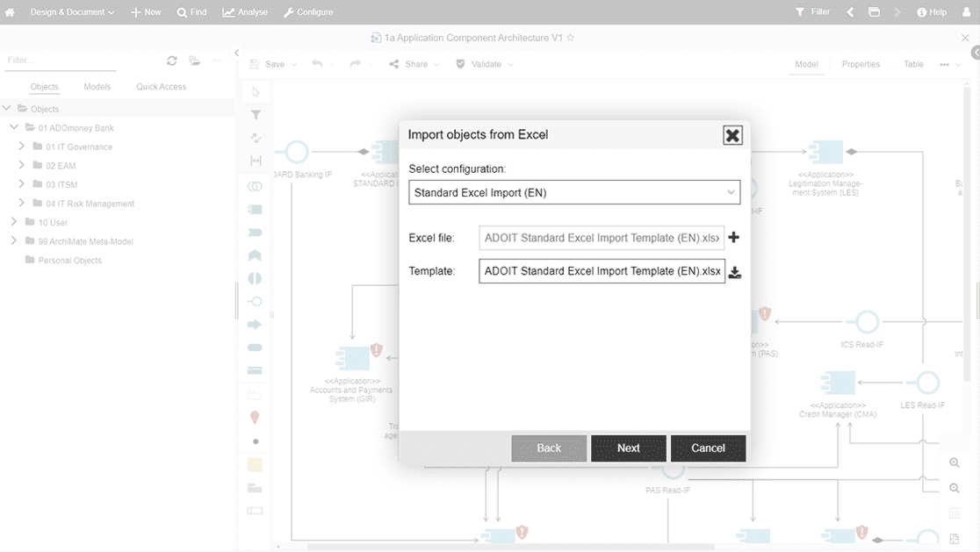
Task: Open the Select configuration dropdown
Action: click(574, 192)
